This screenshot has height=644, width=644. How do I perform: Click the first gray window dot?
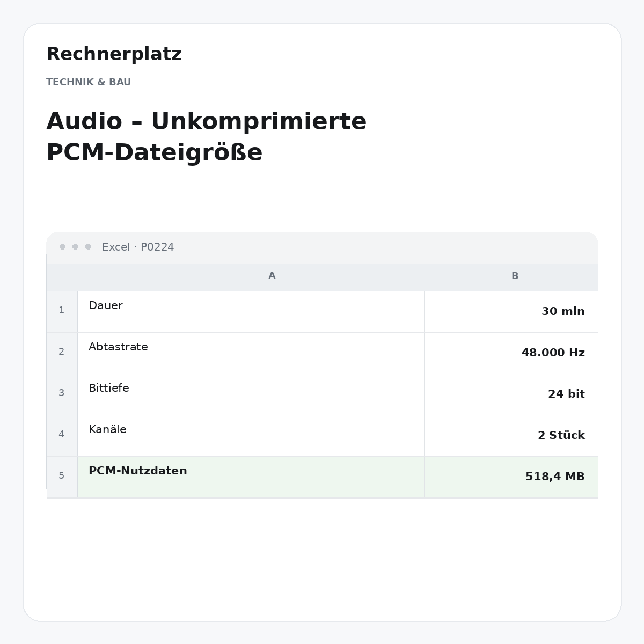62,247
